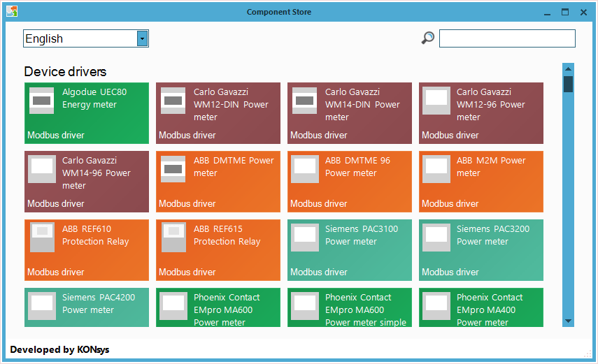Select the Siemens PAC3200 Power meter title
This screenshot has width=598, height=364.
tap(493, 235)
